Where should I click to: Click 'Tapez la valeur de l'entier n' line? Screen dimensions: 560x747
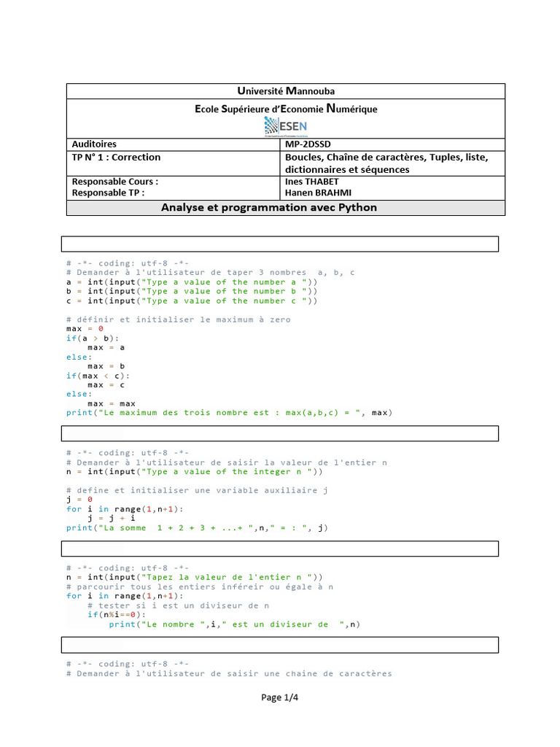[194, 578]
